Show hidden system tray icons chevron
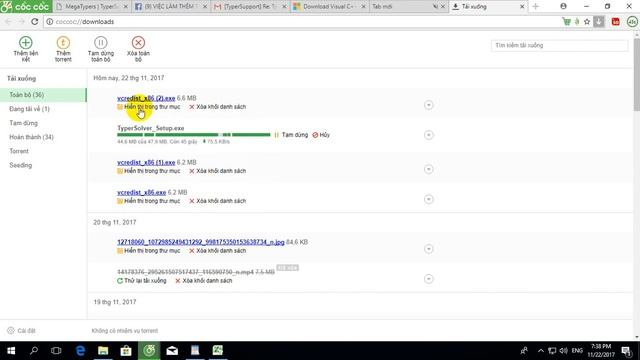Image resolution: width=640 pixels, height=360 pixels. 541,351
